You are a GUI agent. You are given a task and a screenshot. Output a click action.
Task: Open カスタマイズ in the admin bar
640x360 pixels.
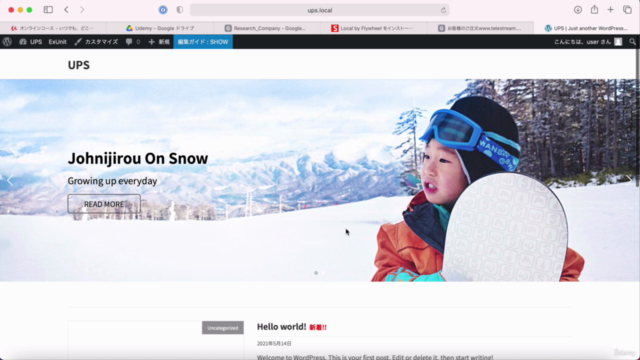pyautogui.click(x=96, y=42)
